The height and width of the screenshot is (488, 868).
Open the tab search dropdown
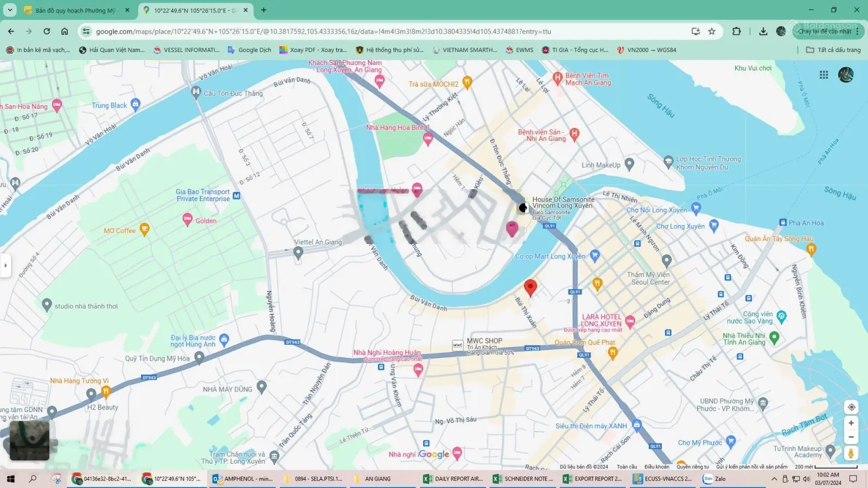pyautogui.click(x=10, y=10)
